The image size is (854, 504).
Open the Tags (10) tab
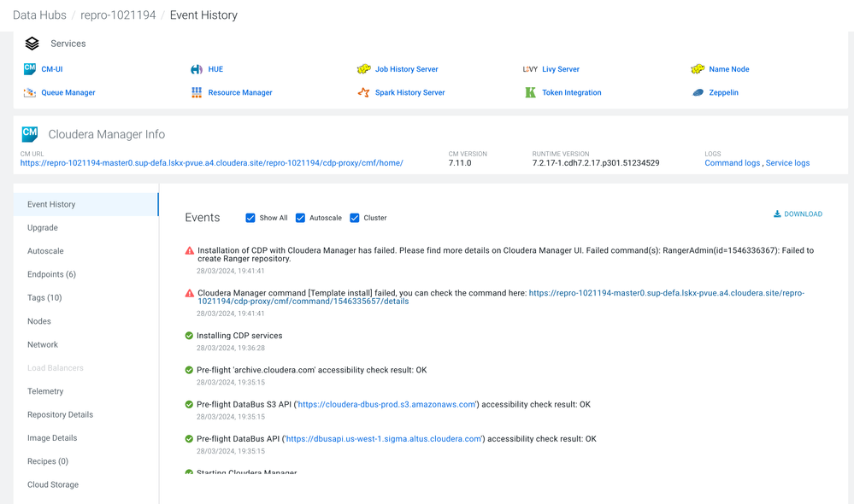click(86, 298)
